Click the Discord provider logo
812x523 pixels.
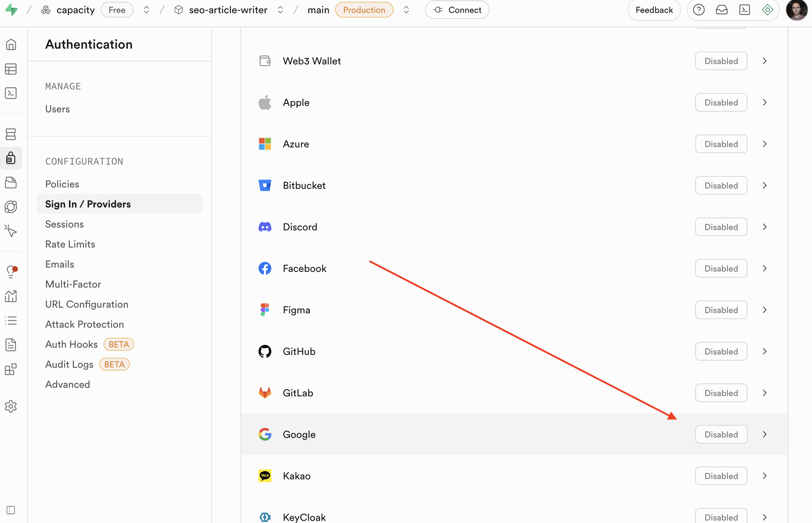point(265,227)
